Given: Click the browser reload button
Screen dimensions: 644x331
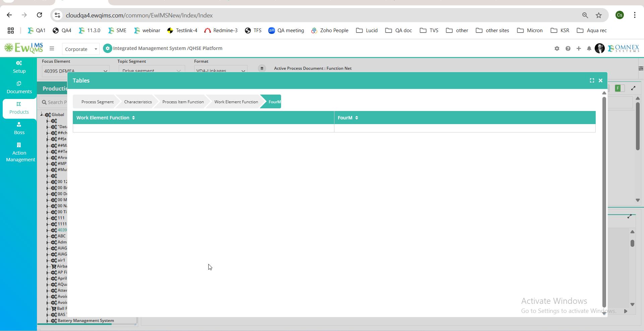Looking at the screenshot, I should (x=40, y=15).
